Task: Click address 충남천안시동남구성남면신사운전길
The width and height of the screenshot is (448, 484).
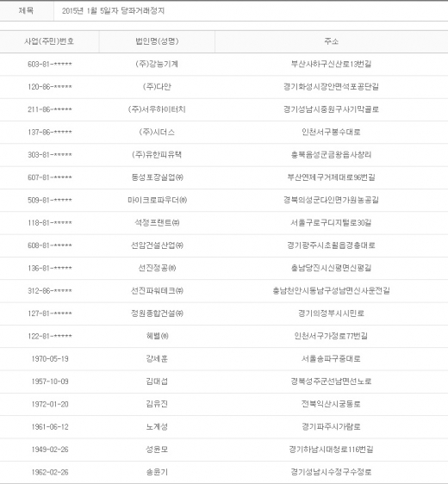Action: (332, 290)
